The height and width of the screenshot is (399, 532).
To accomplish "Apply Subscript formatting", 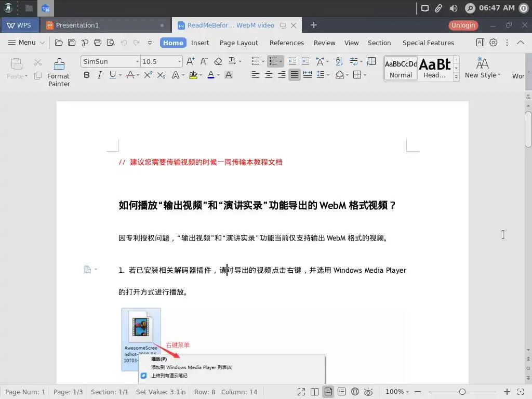I will [161, 75].
